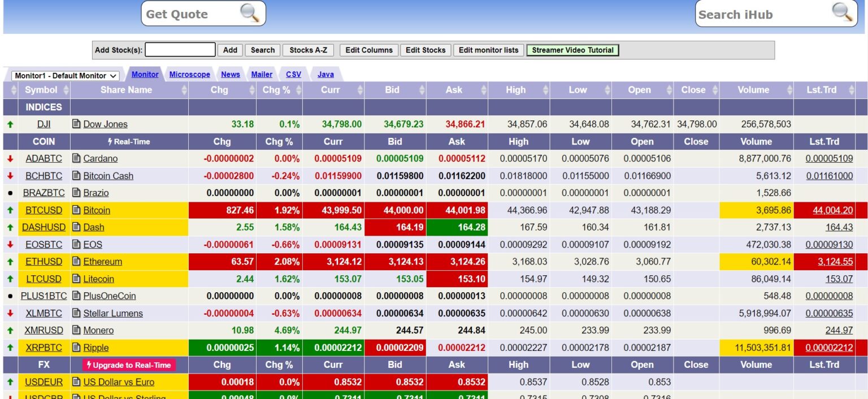
Task: Click the red down arrow beside EOSBTC
Action: [x=10, y=245]
